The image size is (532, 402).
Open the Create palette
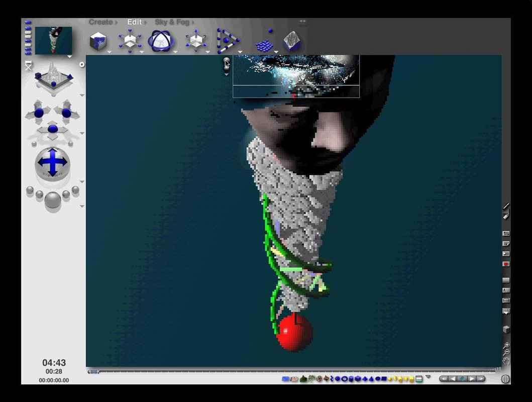click(x=101, y=22)
